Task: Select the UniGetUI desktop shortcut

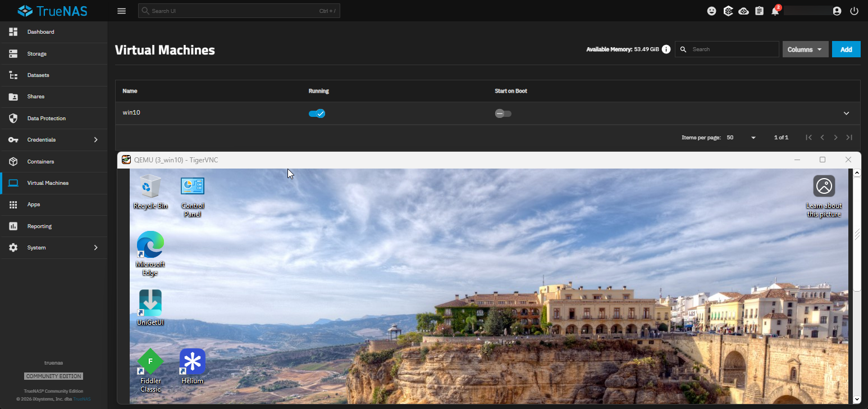Action: (150, 308)
